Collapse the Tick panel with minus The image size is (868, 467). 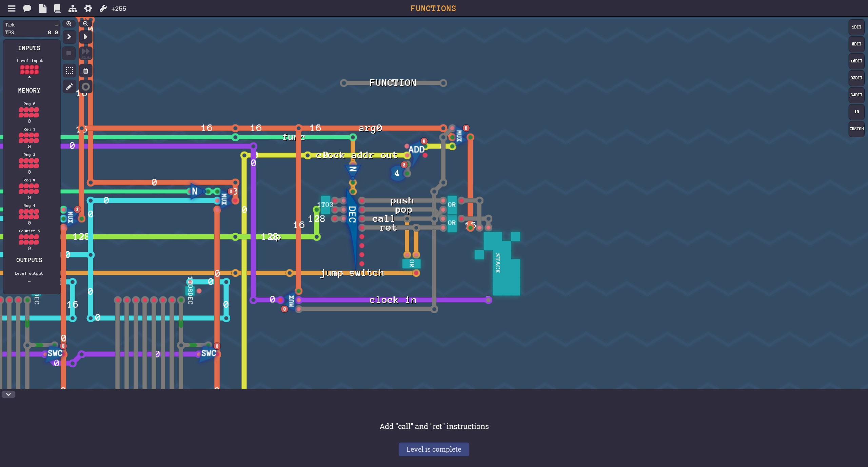pos(56,25)
